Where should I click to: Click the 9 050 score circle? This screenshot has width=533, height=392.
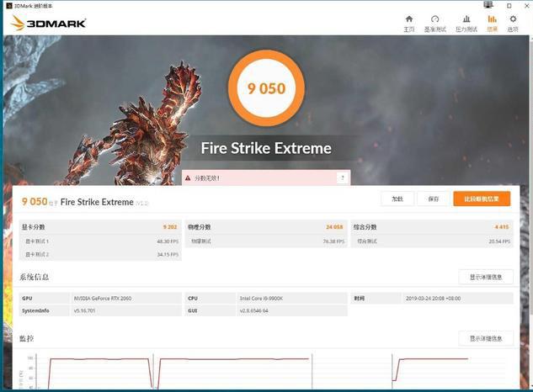pyautogui.click(x=266, y=88)
